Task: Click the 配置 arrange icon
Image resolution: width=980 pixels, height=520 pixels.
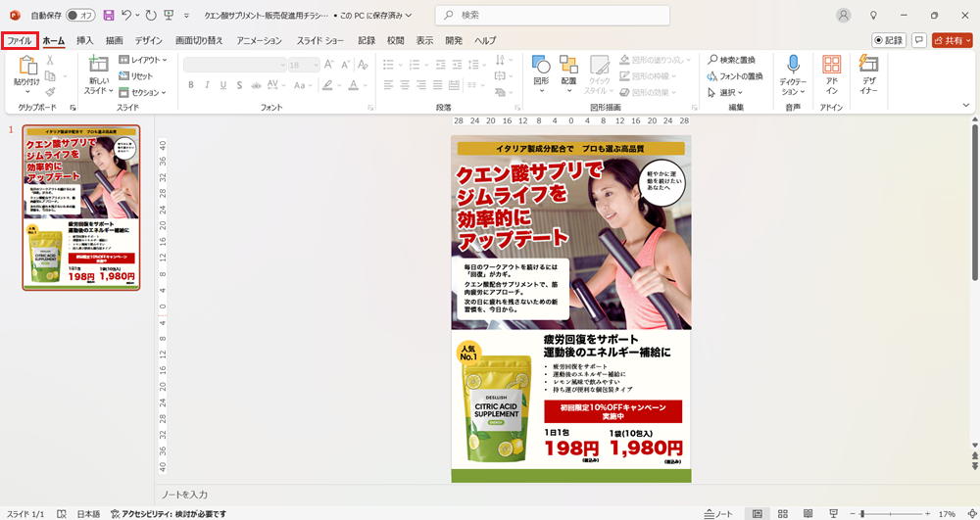Action: 568,65
